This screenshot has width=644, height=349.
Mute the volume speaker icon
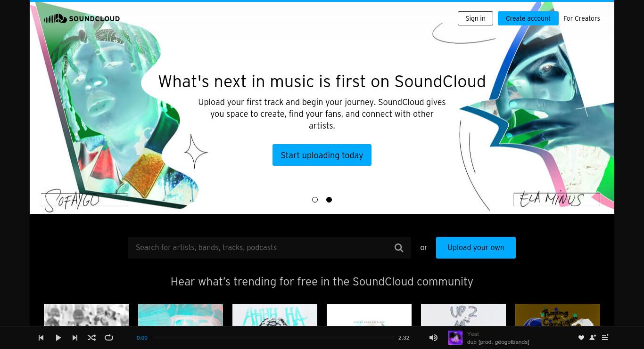coord(433,337)
